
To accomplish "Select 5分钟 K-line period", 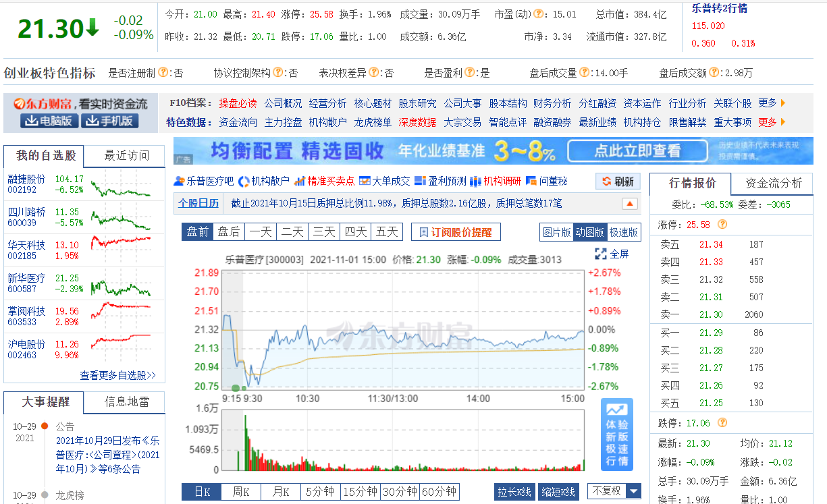I will [x=321, y=492].
